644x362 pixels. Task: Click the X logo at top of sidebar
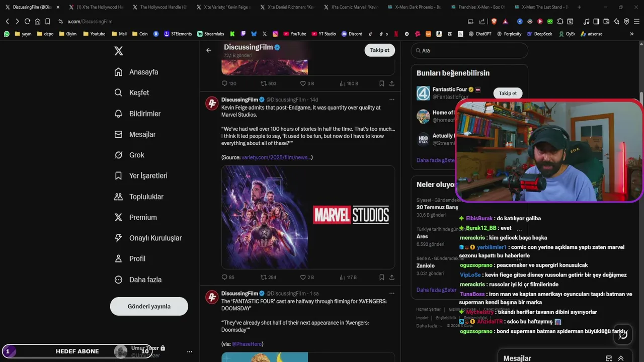tap(118, 51)
